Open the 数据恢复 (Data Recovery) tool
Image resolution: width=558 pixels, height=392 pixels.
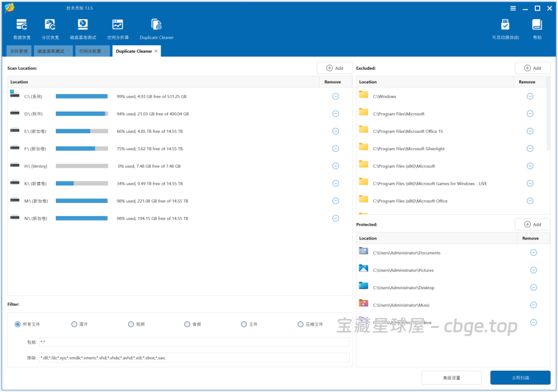pos(21,28)
